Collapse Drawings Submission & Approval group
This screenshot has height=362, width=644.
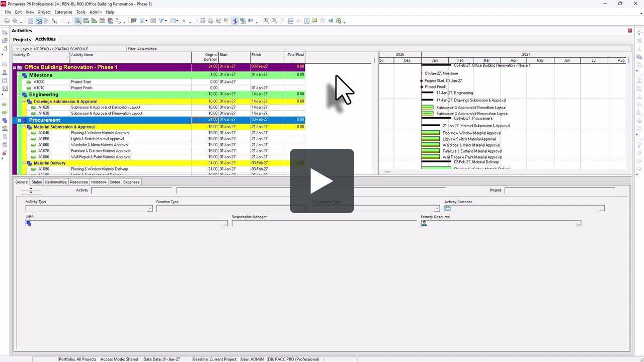[24, 102]
